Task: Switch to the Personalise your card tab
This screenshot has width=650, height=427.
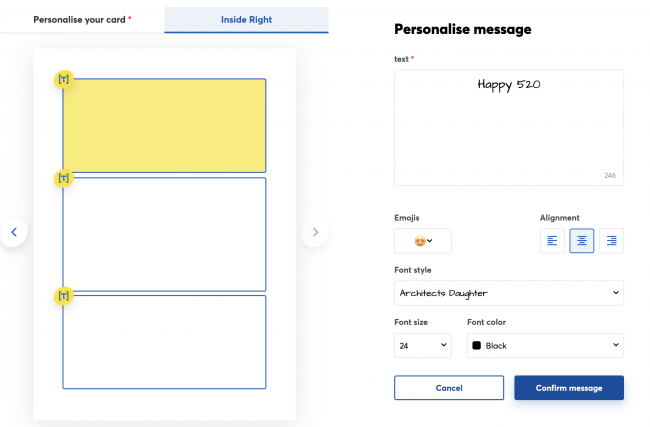Action: (x=82, y=19)
